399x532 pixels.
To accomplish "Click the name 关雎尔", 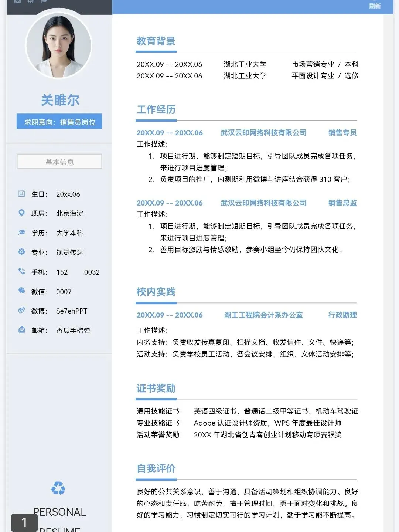I will click(x=60, y=100).
